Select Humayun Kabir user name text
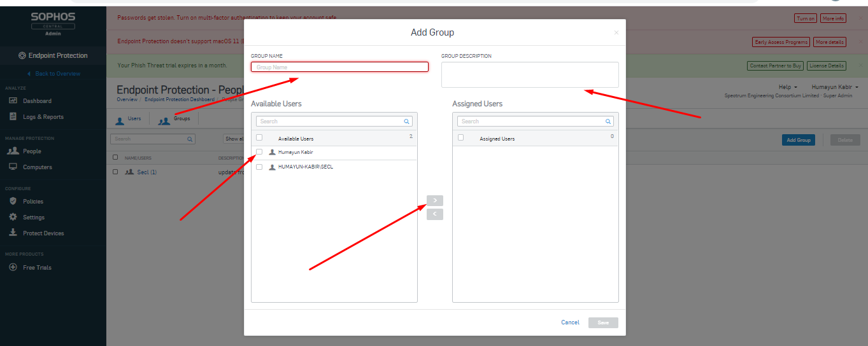 point(295,152)
